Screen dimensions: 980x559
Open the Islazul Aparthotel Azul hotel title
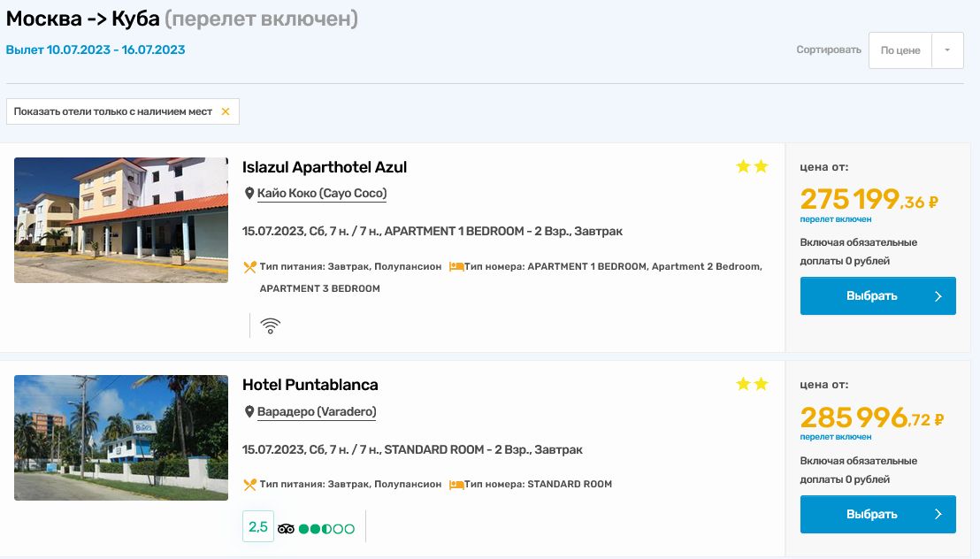click(325, 167)
